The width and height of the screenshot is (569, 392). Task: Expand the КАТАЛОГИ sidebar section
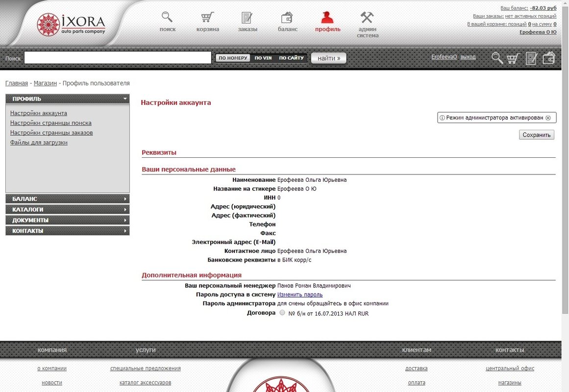point(67,210)
